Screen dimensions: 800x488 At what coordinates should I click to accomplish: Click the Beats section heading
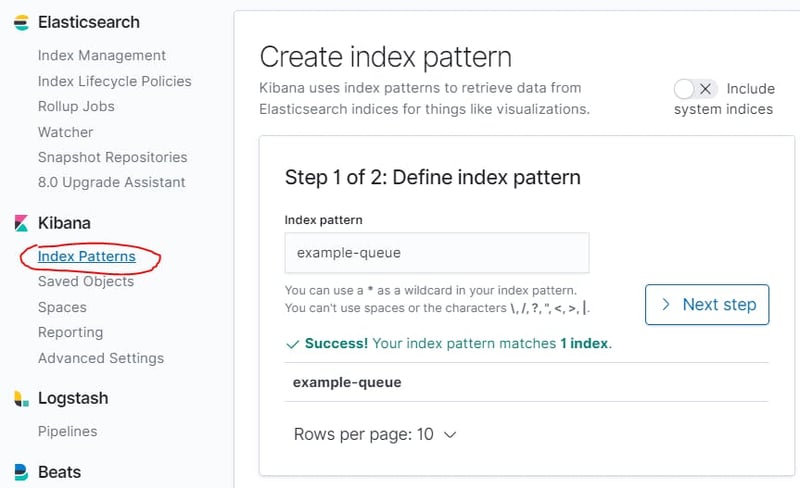(59, 472)
